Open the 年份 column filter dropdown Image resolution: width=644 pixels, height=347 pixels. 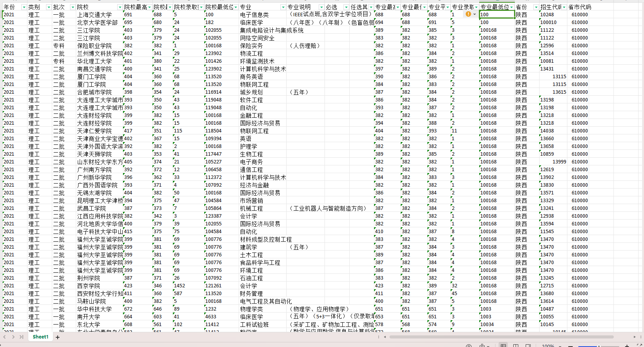tap(24, 7)
